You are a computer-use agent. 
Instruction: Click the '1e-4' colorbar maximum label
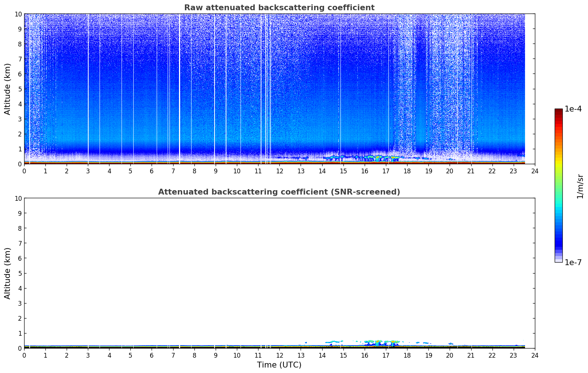573,109
